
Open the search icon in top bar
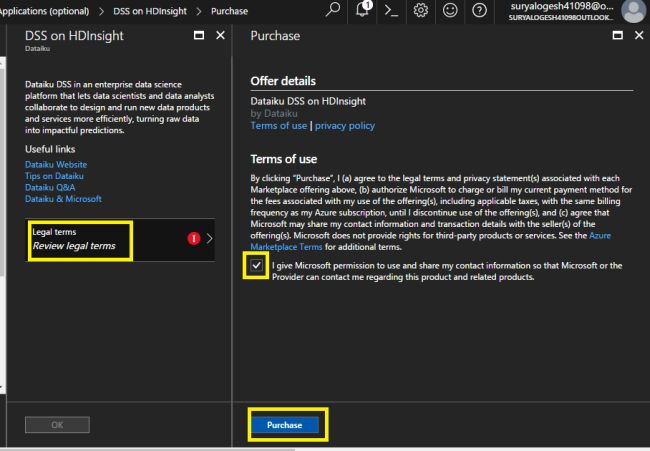332,10
